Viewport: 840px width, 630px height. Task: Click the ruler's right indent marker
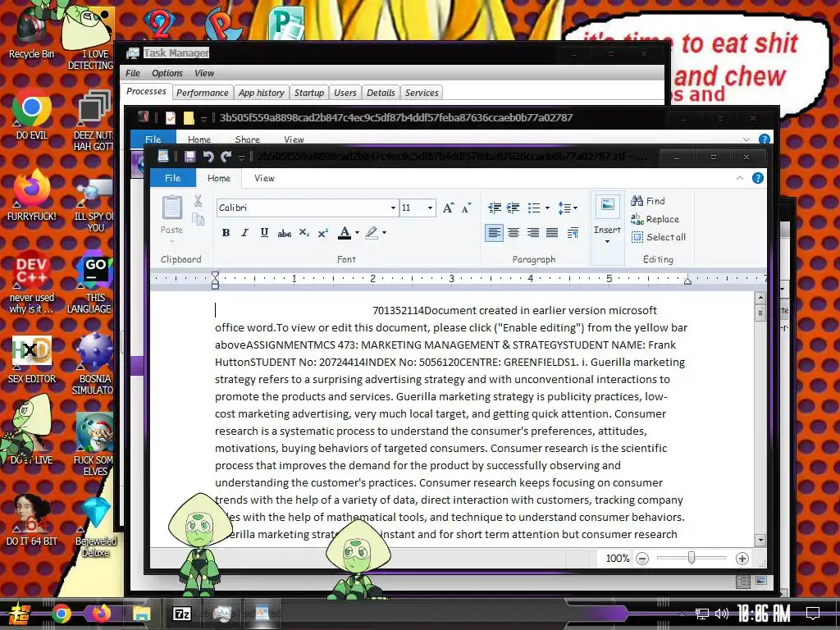click(687, 281)
